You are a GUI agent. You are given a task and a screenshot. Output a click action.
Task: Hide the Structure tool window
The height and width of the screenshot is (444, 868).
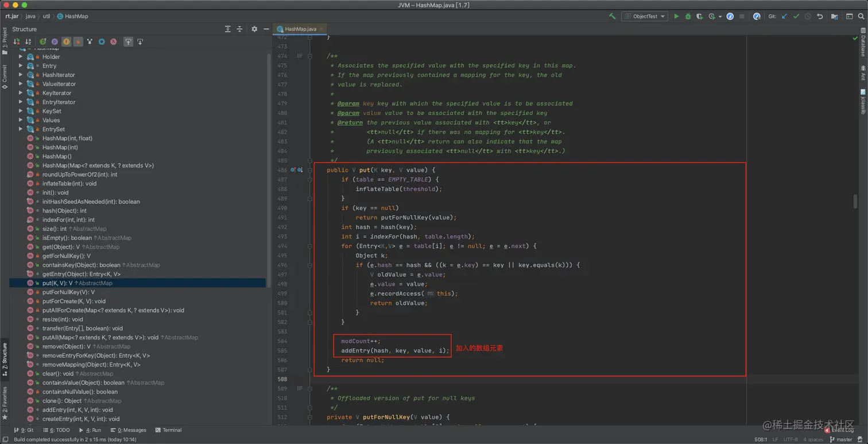266,29
